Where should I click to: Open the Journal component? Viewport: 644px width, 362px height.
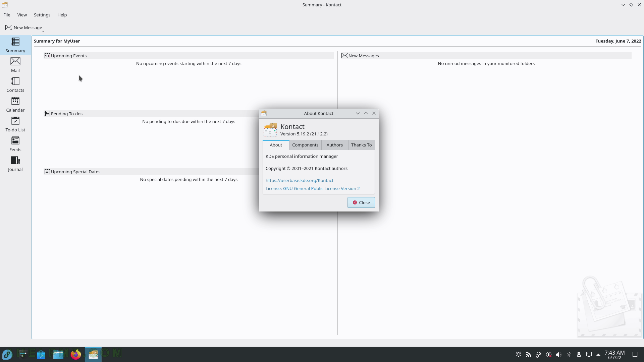pyautogui.click(x=15, y=164)
